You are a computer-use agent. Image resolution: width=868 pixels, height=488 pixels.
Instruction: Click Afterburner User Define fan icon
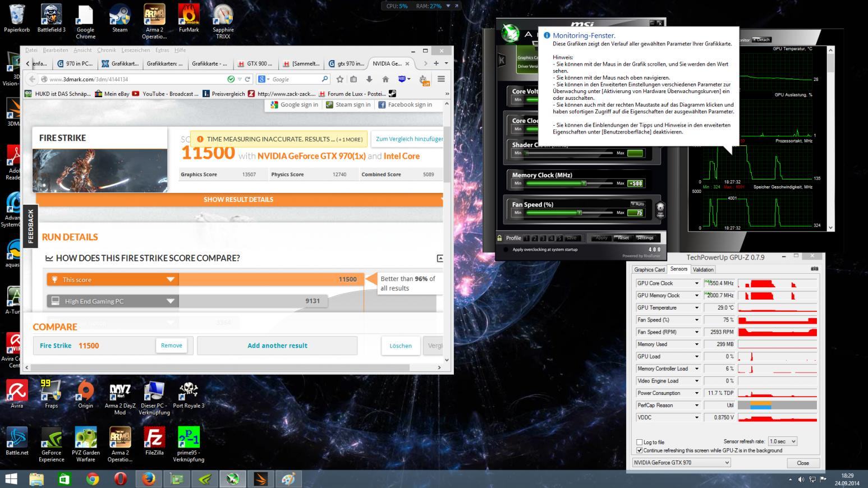[x=660, y=209]
